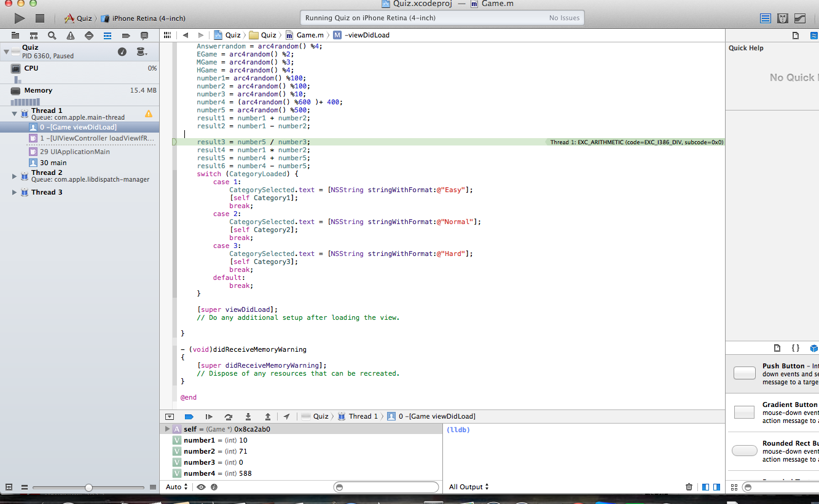The image size is (819, 504).
Task: Select frame 29 UIApplicationMain
Action: pyautogui.click(x=80, y=152)
